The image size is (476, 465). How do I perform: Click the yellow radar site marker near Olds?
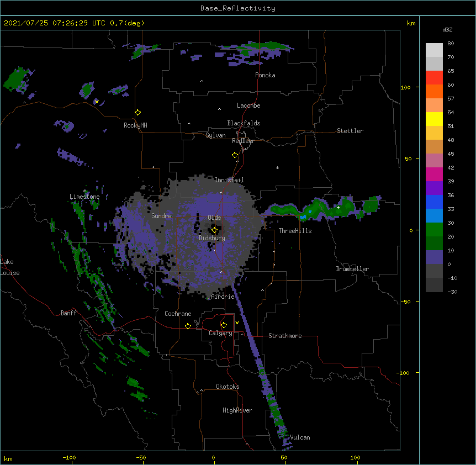click(214, 230)
